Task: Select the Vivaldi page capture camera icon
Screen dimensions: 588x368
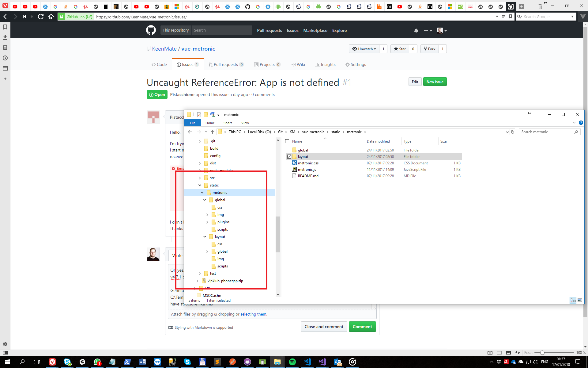Action: [490, 352]
